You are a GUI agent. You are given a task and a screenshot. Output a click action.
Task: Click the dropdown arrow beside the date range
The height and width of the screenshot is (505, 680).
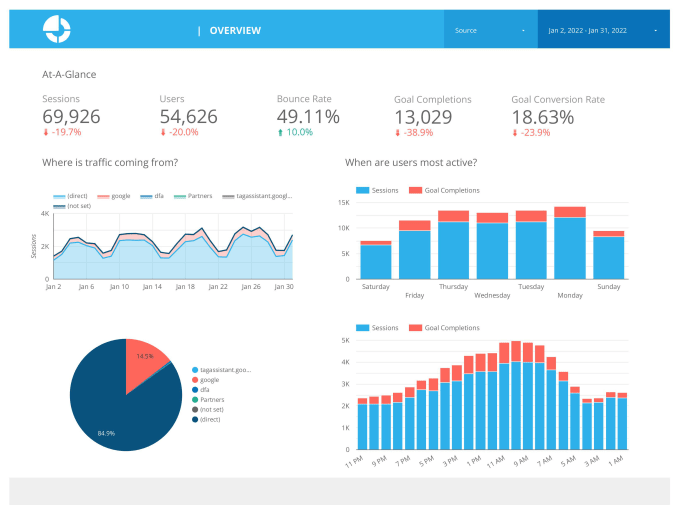(x=655, y=30)
